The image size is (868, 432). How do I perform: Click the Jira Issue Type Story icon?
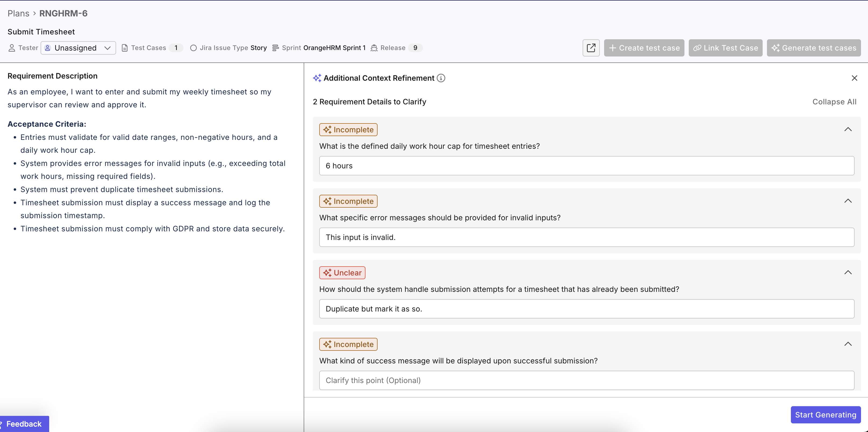tap(193, 48)
